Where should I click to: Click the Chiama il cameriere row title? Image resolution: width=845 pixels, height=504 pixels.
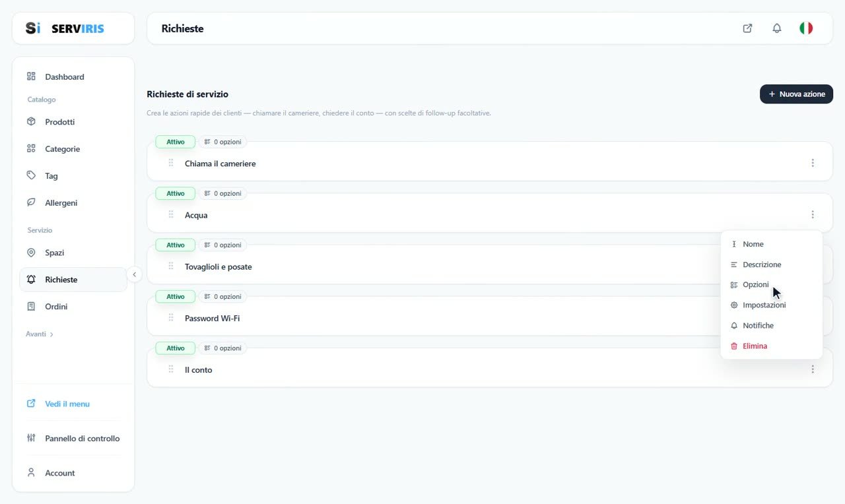coord(220,164)
